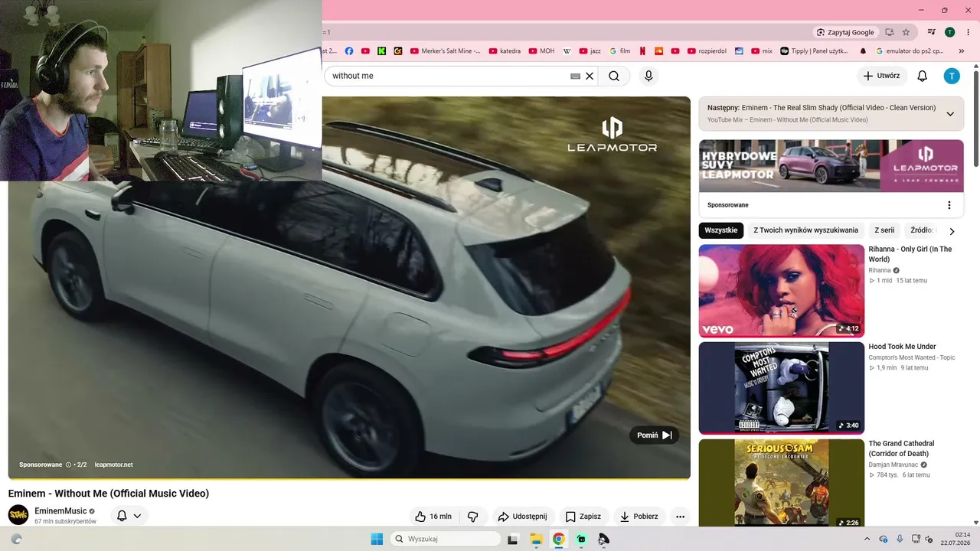980x551 pixels.
Task: Expand the Następny playlist panel chevron
Action: click(950, 114)
